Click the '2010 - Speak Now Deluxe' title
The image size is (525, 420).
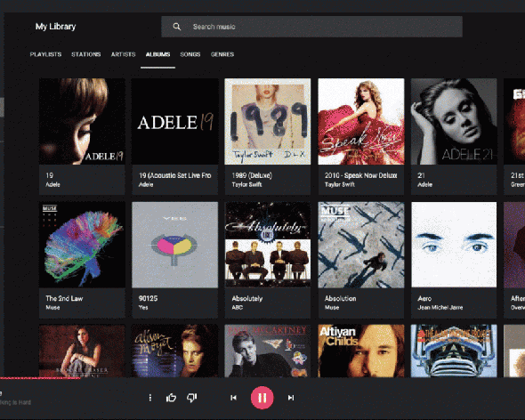click(361, 175)
